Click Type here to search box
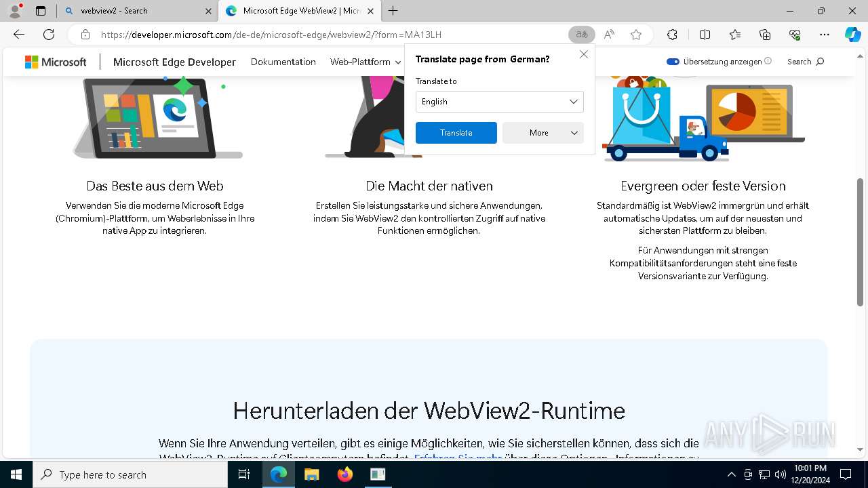The height and width of the screenshot is (488, 868). click(x=130, y=474)
